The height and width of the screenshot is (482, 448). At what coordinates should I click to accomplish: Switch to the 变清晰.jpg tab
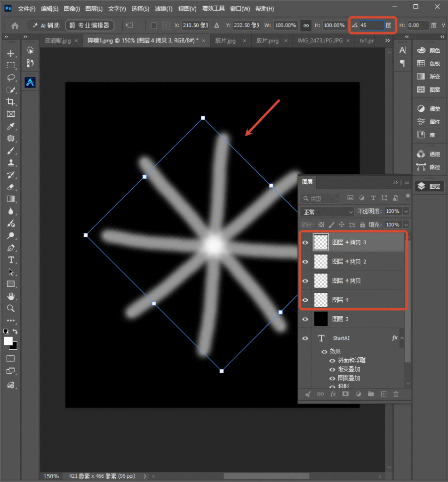click(58, 40)
